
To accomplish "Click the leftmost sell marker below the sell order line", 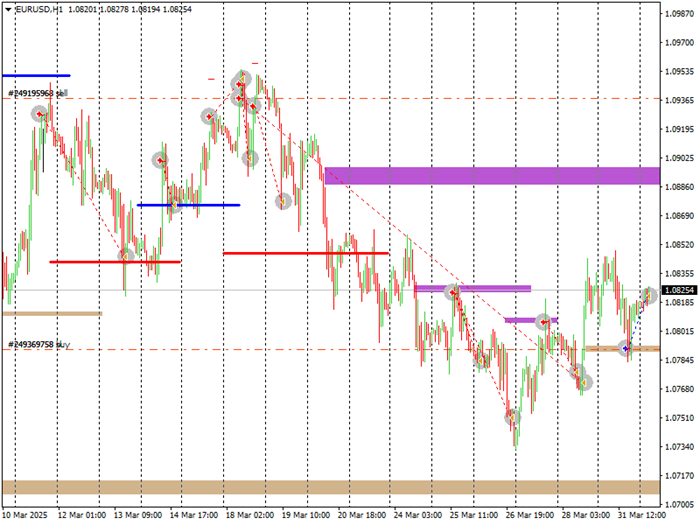I will click(x=40, y=114).
